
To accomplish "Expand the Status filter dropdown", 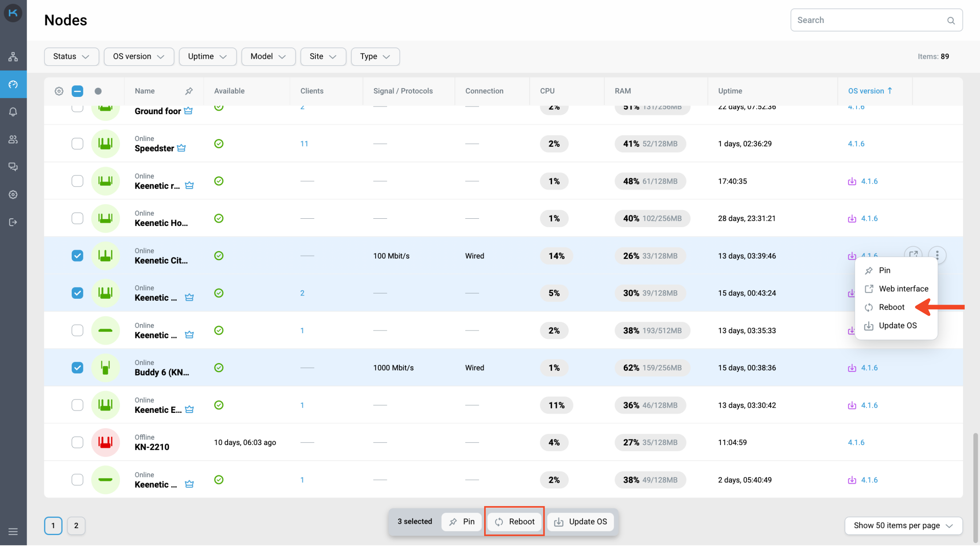I will click(71, 56).
